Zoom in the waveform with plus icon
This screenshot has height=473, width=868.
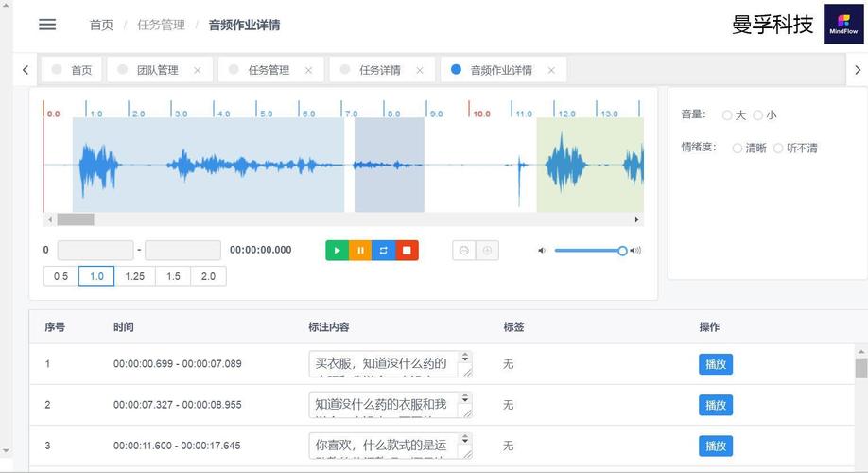[x=487, y=251]
